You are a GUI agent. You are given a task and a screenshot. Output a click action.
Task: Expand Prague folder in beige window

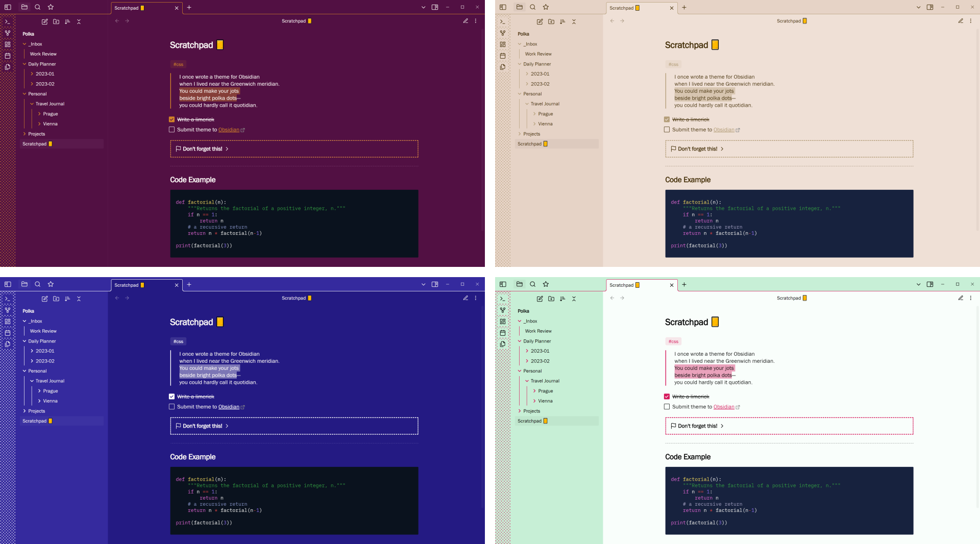click(x=534, y=114)
